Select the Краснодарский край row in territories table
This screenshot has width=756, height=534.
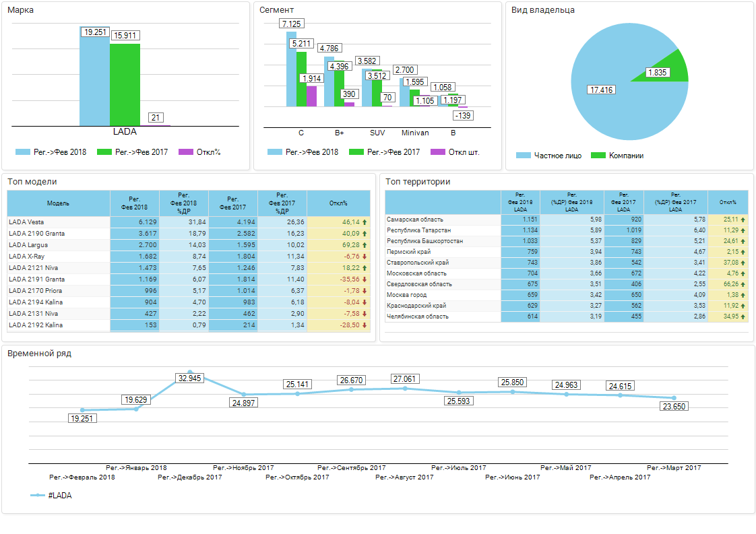(x=442, y=306)
